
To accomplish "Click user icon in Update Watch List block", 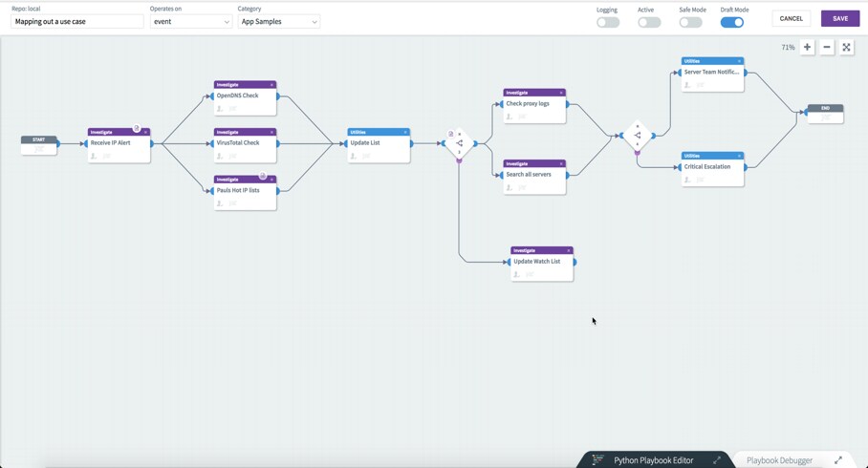I will pos(516,274).
